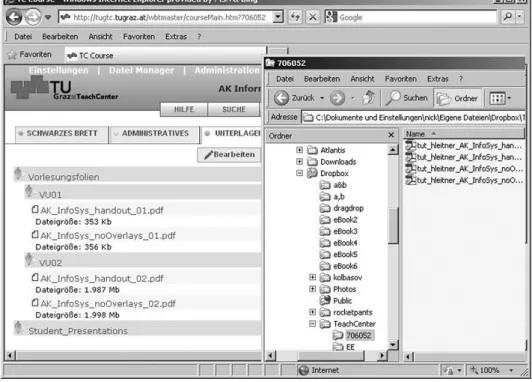Click the SUCHE button
The image size is (532, 382).
tap(234, 110)
